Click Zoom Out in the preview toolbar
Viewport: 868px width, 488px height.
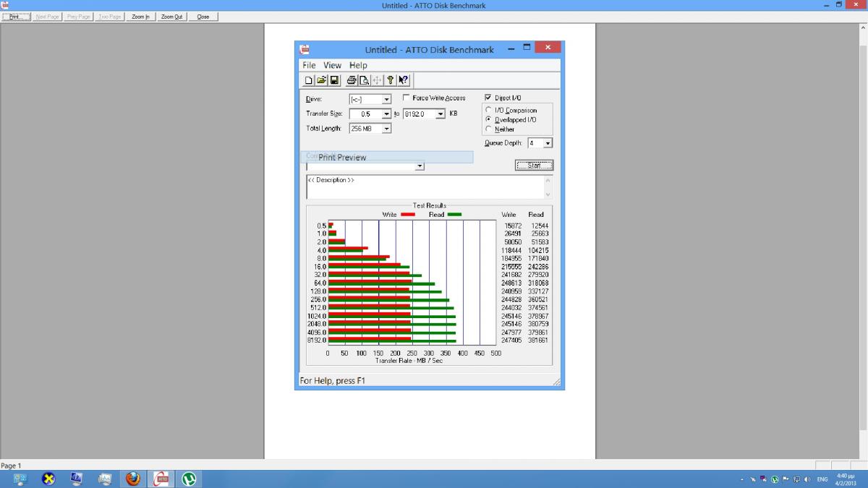pyautogui.click(x=171, y=17)
